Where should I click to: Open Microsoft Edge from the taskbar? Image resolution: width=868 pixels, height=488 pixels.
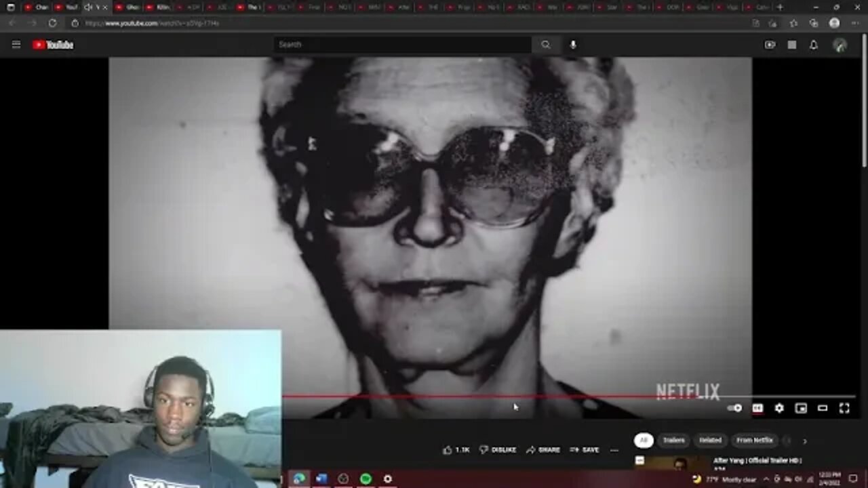point(299,479)
